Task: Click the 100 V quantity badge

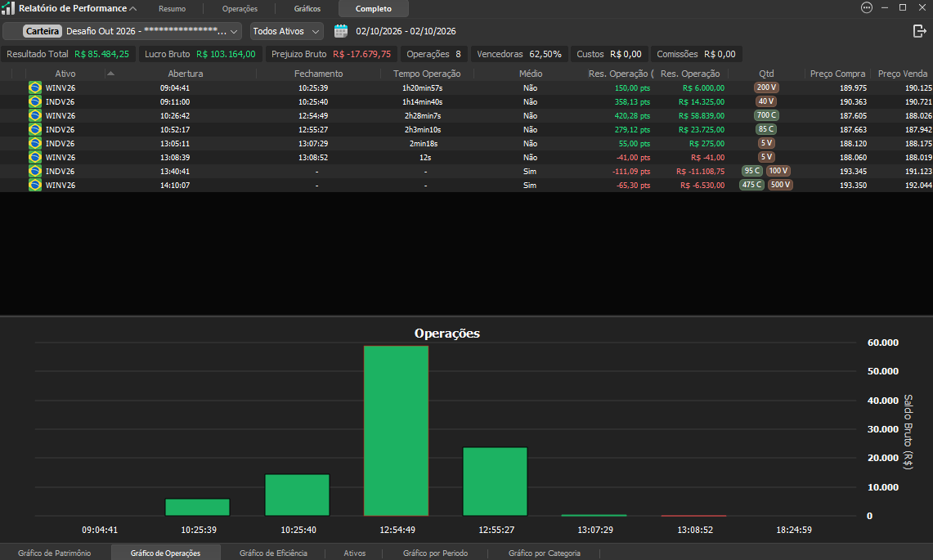Action: pos(778,171)
